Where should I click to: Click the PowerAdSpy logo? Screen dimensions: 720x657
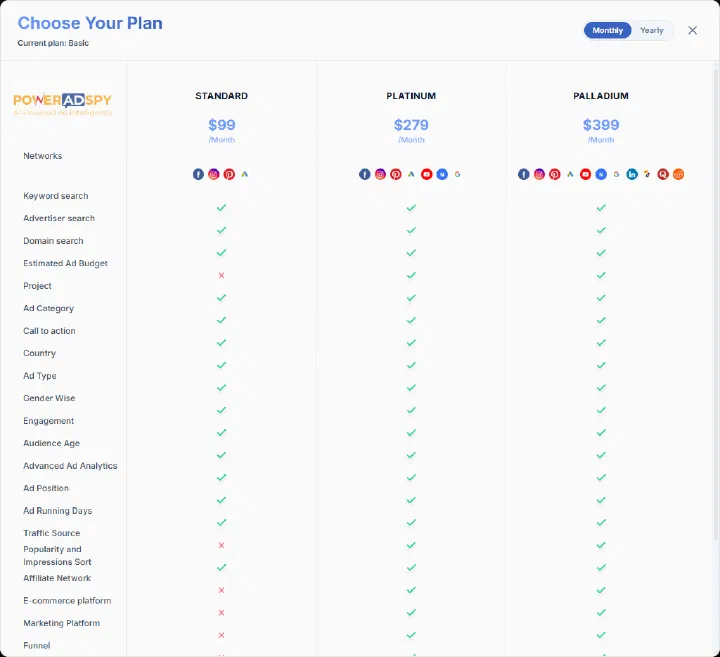tap(62, 104)
